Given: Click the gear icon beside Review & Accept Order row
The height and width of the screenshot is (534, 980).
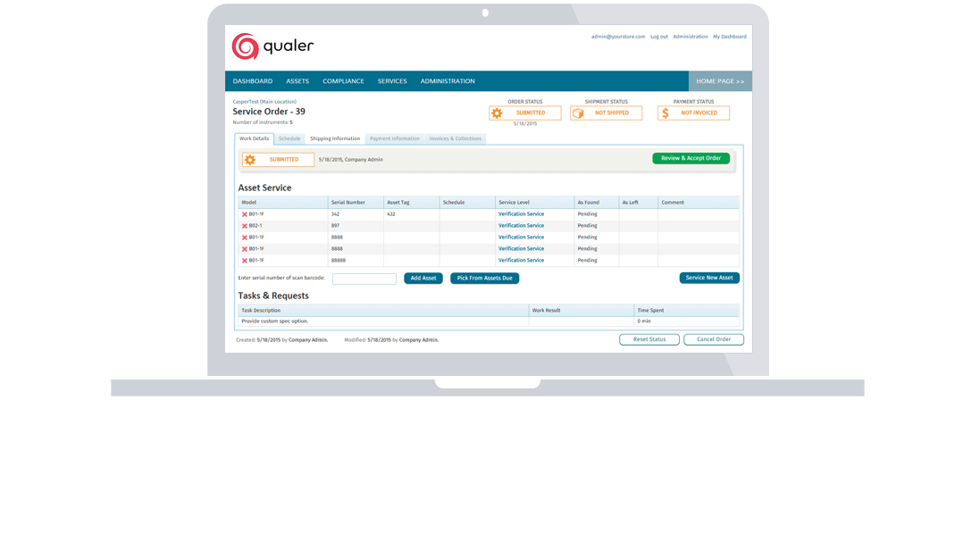Looking at the screenshot, I should point(250,160).
